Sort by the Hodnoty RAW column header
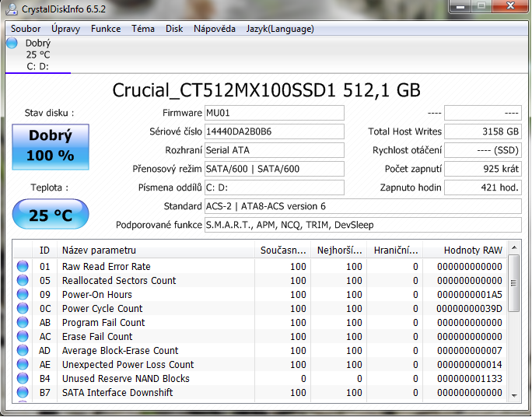 (x=465, y=251)
